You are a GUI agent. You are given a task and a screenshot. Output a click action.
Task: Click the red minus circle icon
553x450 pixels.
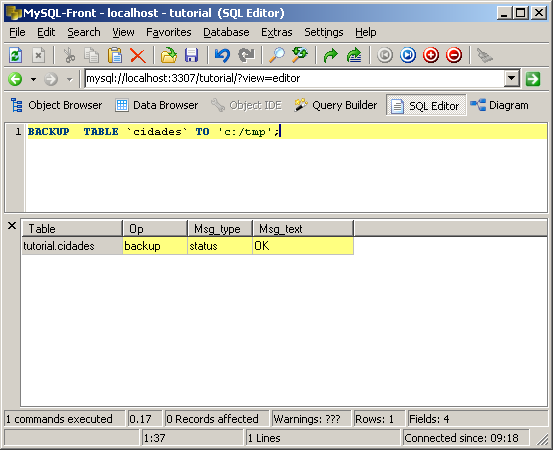pos(454,55)
